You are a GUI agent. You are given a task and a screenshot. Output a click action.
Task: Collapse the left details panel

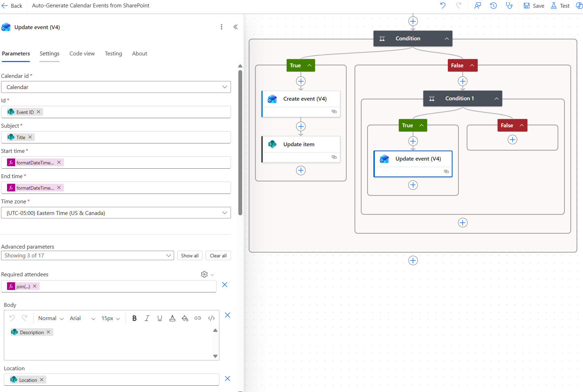[236, 27]
